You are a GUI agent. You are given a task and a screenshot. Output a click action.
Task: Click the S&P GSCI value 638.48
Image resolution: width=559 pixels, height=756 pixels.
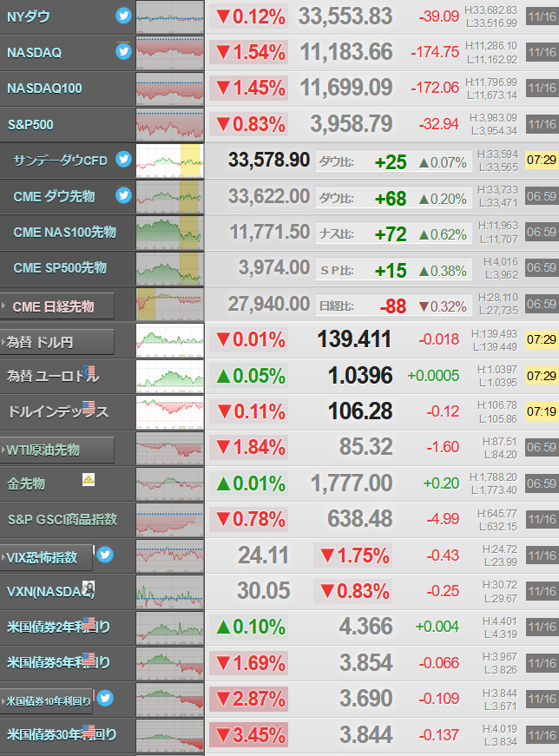coord(360,519)
